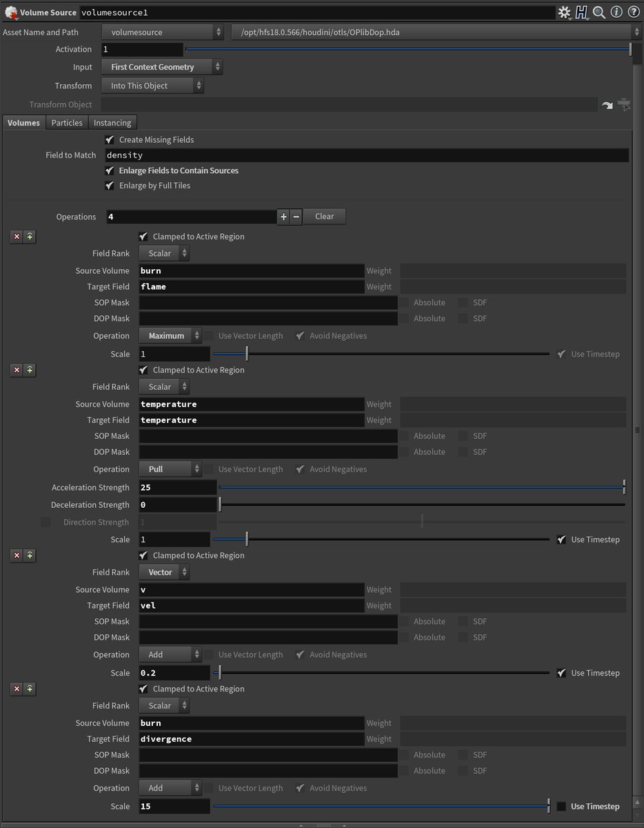Click the Activation slider track

tap(408, 49)
